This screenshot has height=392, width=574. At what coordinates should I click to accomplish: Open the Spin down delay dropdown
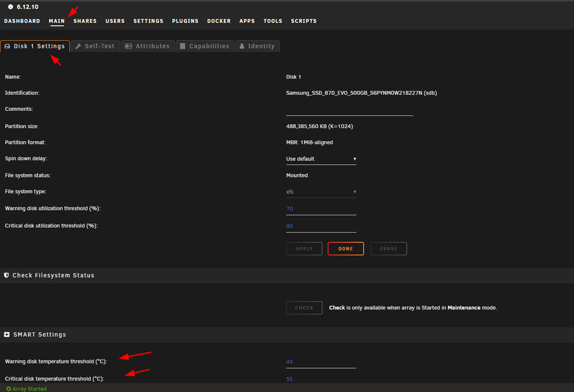(x=321, y=159)
